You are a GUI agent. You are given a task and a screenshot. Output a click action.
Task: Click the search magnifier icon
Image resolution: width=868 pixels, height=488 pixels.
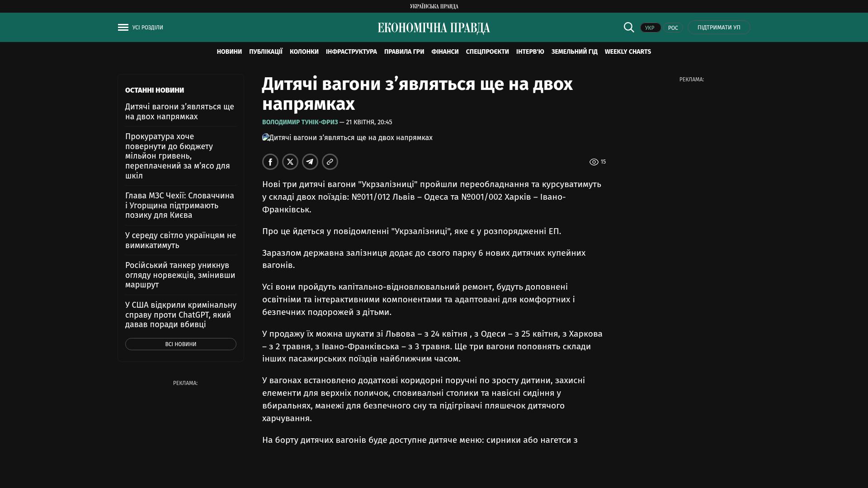pyautogui.click(x=629, y=27)
